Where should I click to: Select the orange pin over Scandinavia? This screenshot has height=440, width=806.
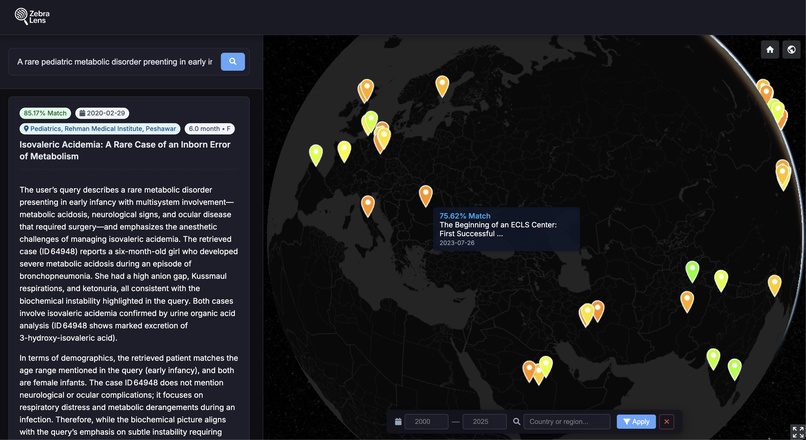coord(442,86)
